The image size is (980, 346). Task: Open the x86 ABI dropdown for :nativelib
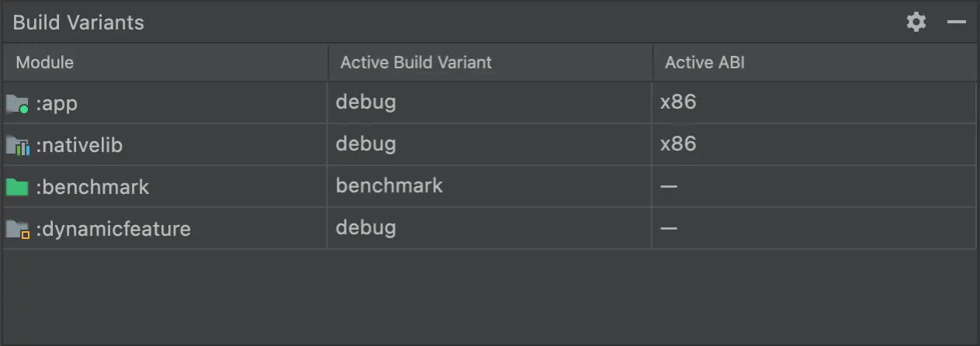point(813,144)
